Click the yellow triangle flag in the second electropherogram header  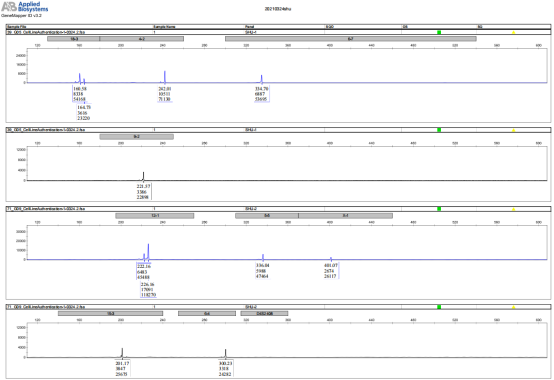pyautogui.click(x=514, y=130)
